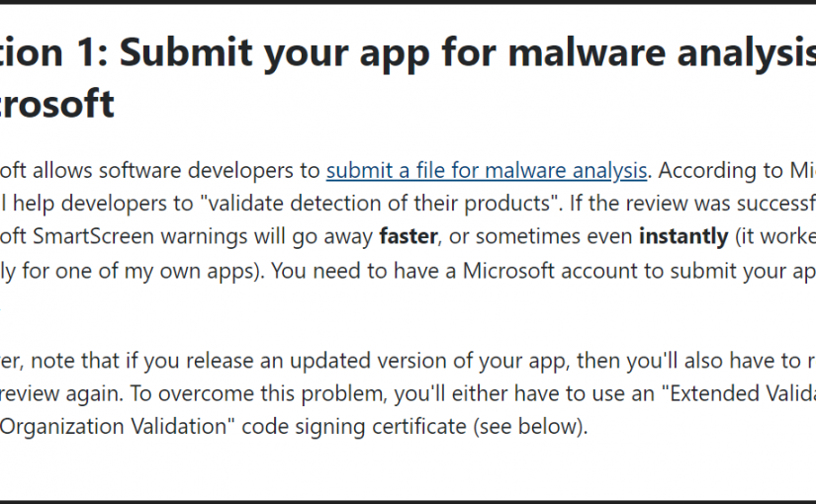816x504 pixels.
Task: Open the submit a file for malware analysis link
Action: pos(487,171)
